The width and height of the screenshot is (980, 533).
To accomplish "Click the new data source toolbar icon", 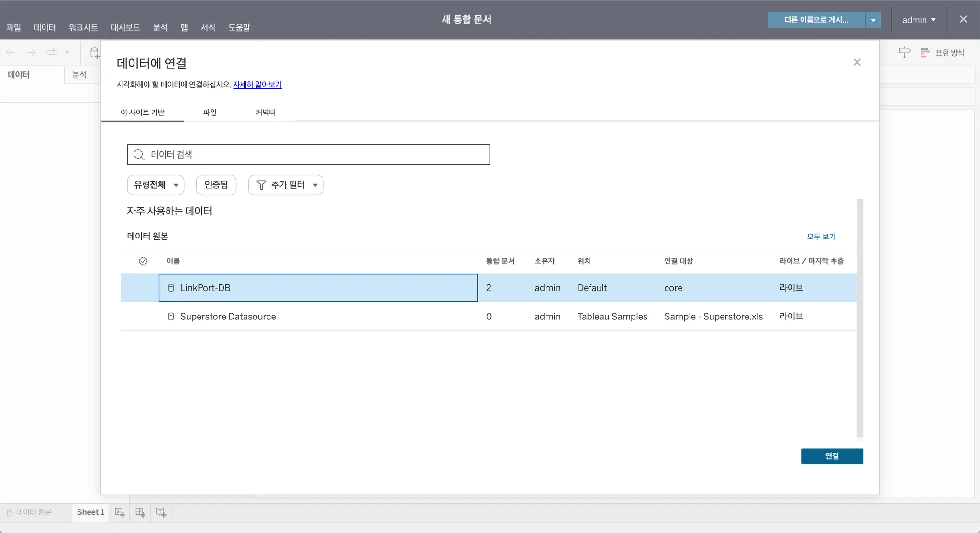I will tap(95, 53).
